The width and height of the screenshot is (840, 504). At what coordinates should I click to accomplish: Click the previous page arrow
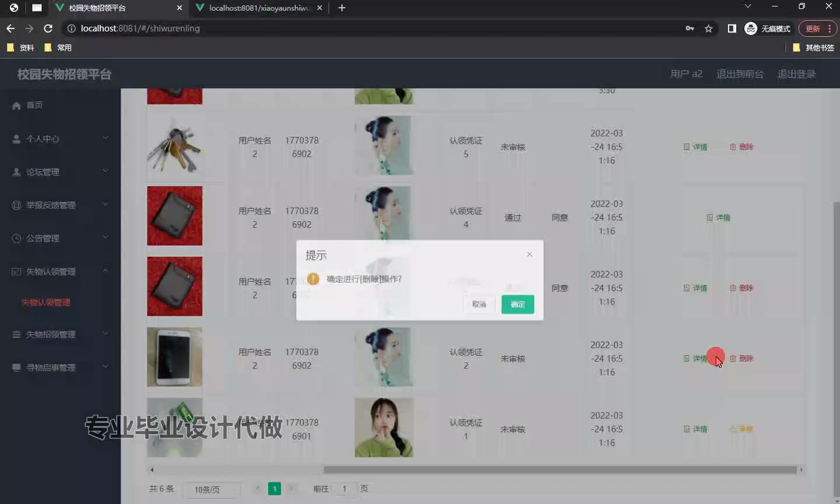pyautogui.click(x=257, y=489)
